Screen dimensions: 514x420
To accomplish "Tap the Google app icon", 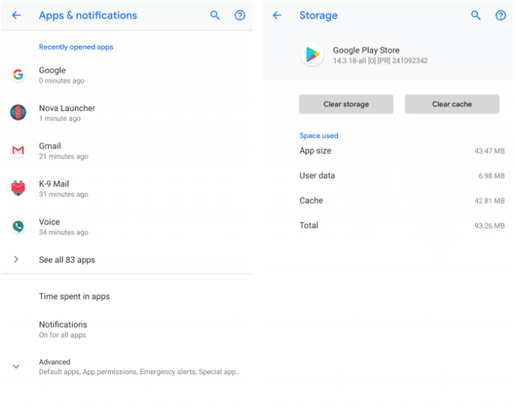I will point(18,75).
